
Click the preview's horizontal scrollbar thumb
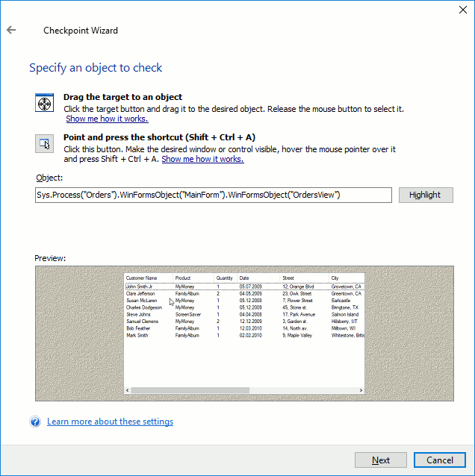[x=190, y=390]
